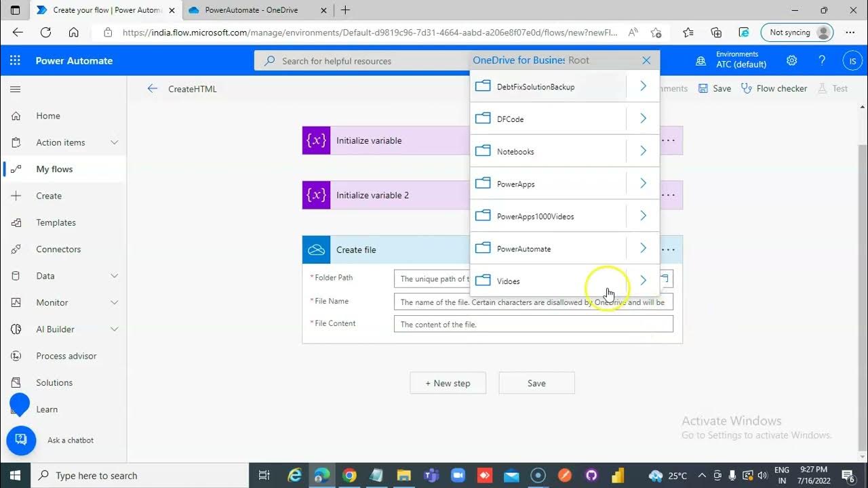This screenshot has height=488, width=868.
Task: Click Save button below the flow
Action: tap(536, 383)
